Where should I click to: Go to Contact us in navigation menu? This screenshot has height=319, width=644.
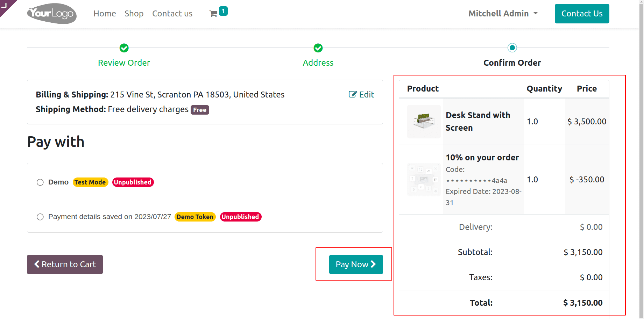[172, 14]
